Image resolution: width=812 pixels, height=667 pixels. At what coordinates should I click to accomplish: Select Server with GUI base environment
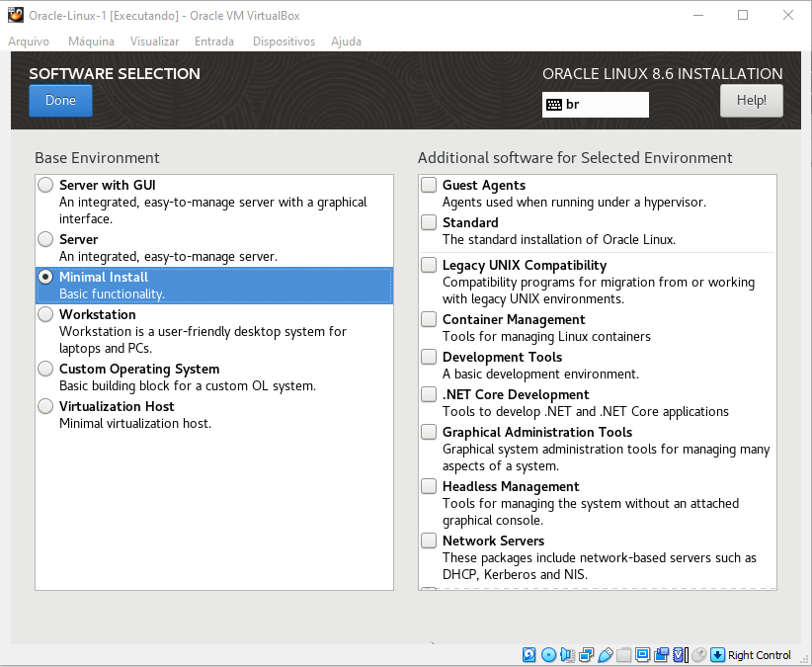45,185
